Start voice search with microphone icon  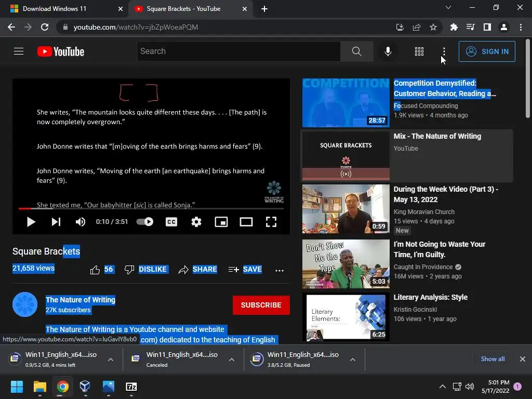point(388,51)
